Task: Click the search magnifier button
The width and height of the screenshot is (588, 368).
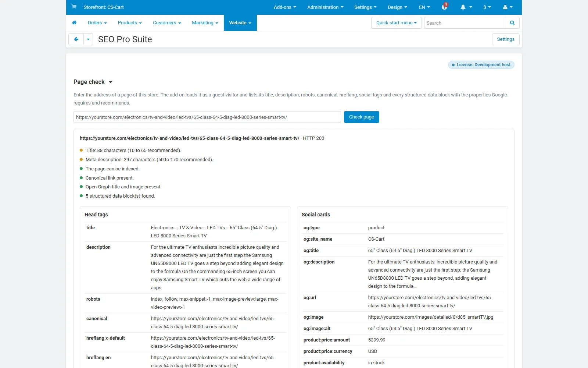Action: pos(512,23)
